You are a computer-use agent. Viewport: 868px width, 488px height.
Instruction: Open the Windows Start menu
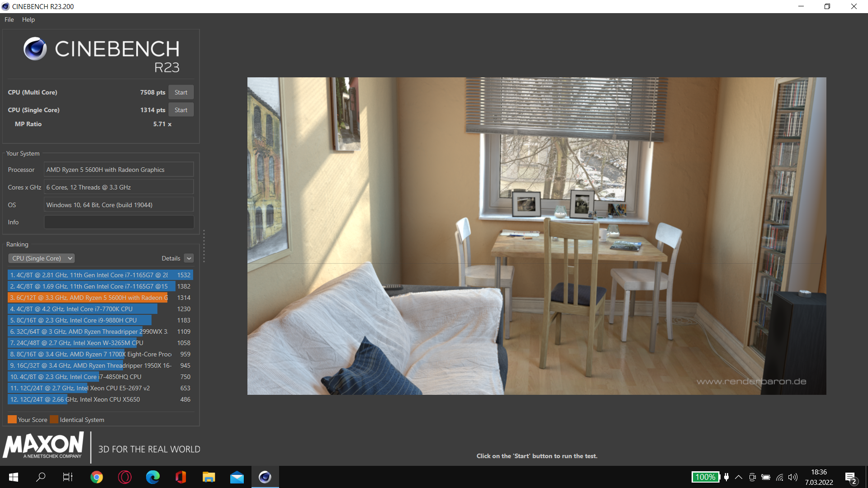pos(14,477)
